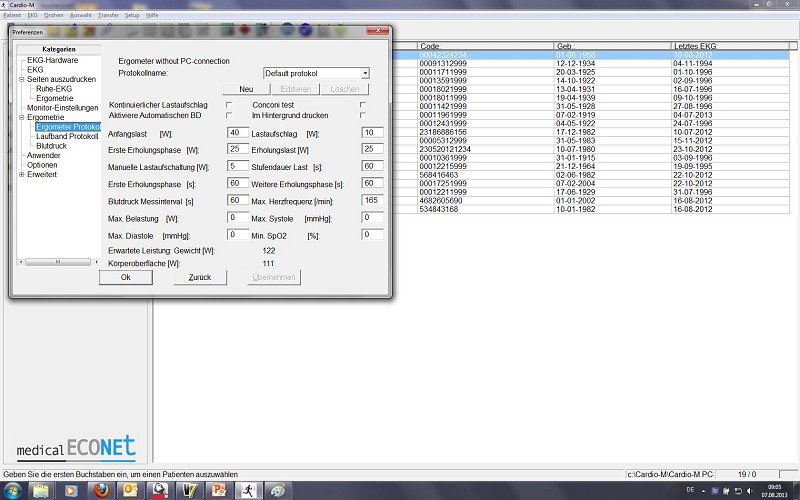Open Windows Explorer folder in taskbar
This screenshot has width=800, height=500.
(x=42, y=490)
